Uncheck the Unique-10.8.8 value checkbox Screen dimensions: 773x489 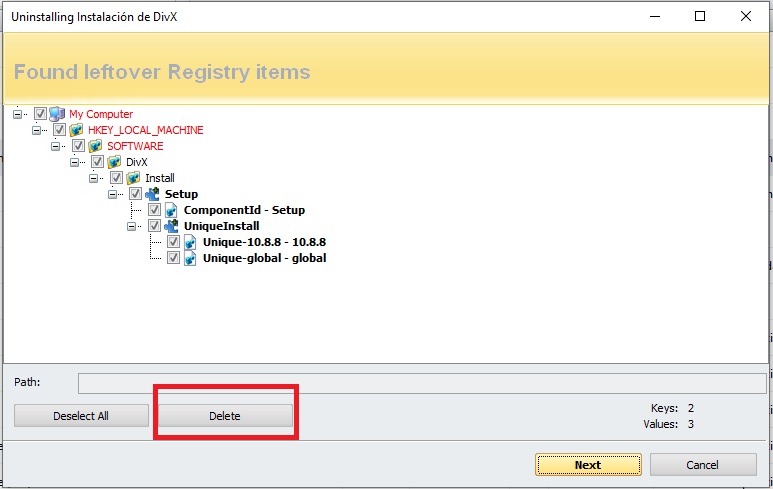coord(174,242)
